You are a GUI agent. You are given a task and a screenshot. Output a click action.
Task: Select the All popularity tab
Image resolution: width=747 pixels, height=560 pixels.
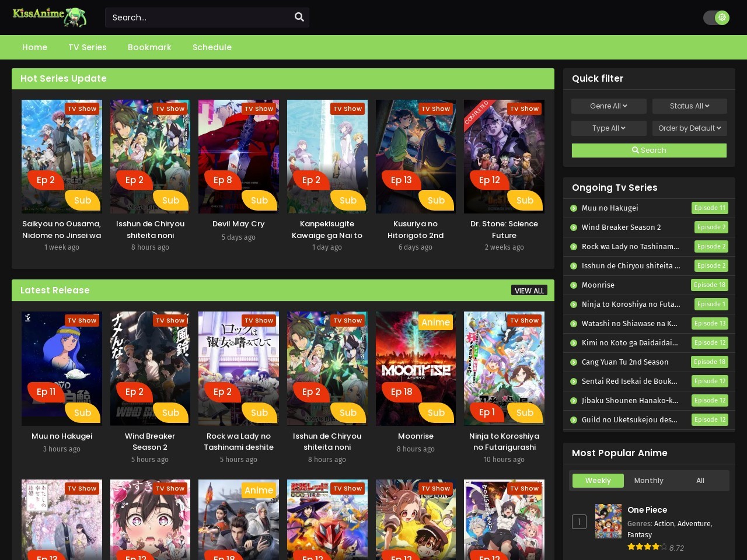(700, 480)
